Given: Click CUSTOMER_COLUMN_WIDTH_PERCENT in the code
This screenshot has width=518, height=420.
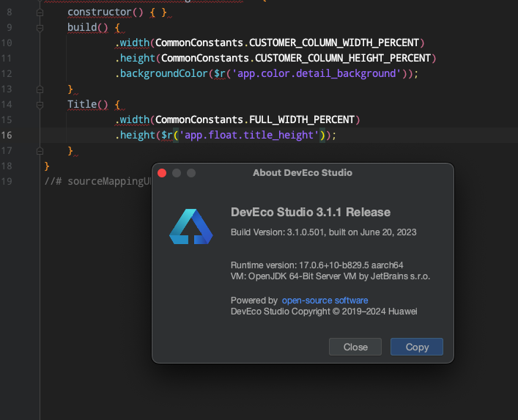Looking at the screenshot, I should tap(334, 43).
